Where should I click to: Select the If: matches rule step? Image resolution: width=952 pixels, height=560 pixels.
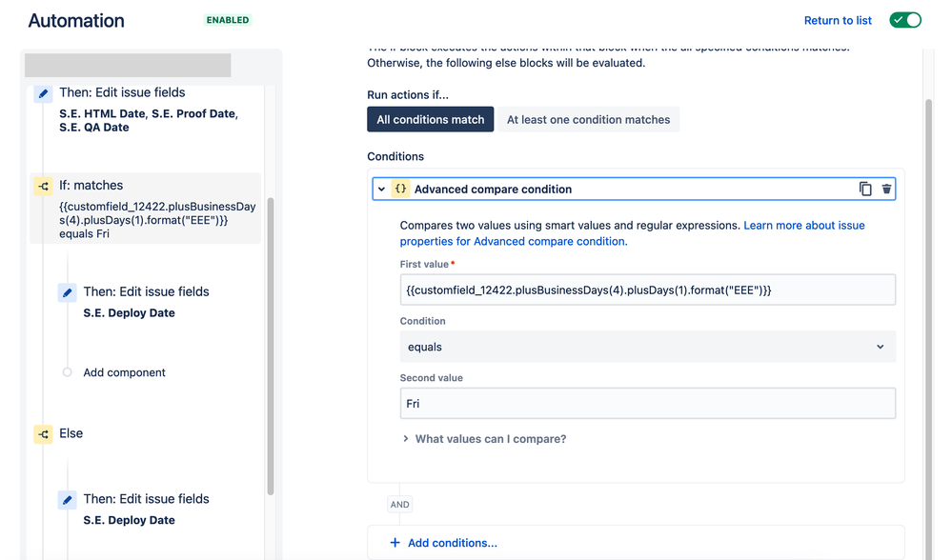146,209
